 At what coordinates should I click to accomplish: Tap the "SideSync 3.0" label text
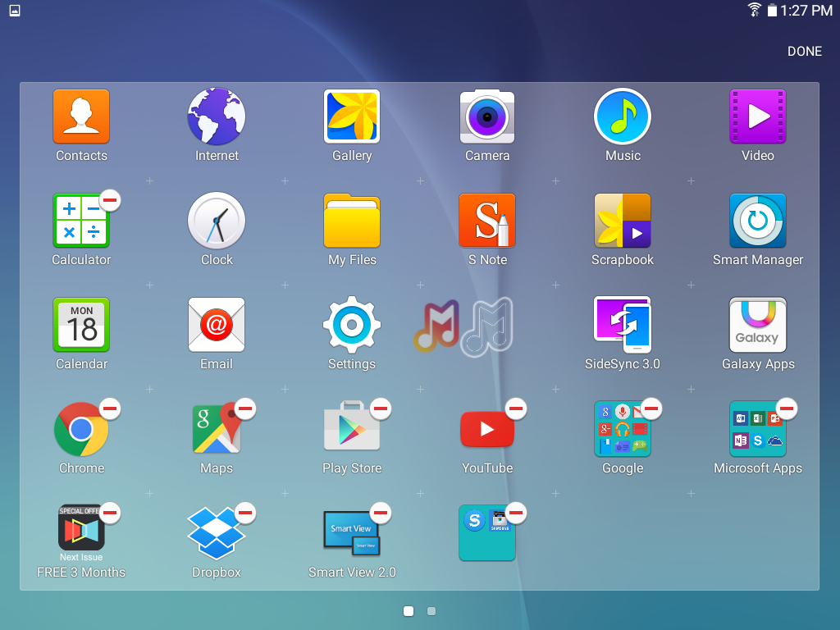[623, 363]
